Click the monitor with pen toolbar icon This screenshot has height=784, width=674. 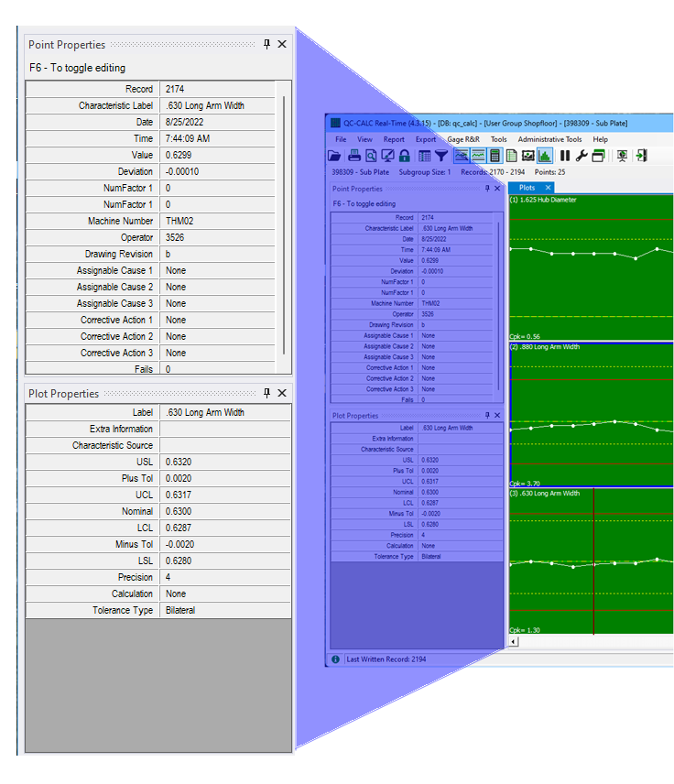coord(387,156)
